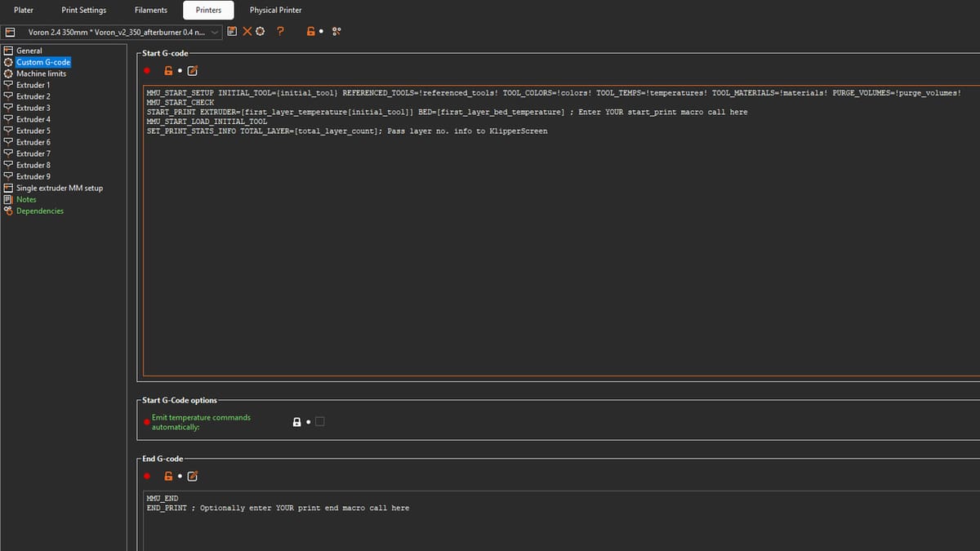Click the Dependencies icon in sidebar
The height and width of the screenshot is (551, 980).
click(8, 211)
